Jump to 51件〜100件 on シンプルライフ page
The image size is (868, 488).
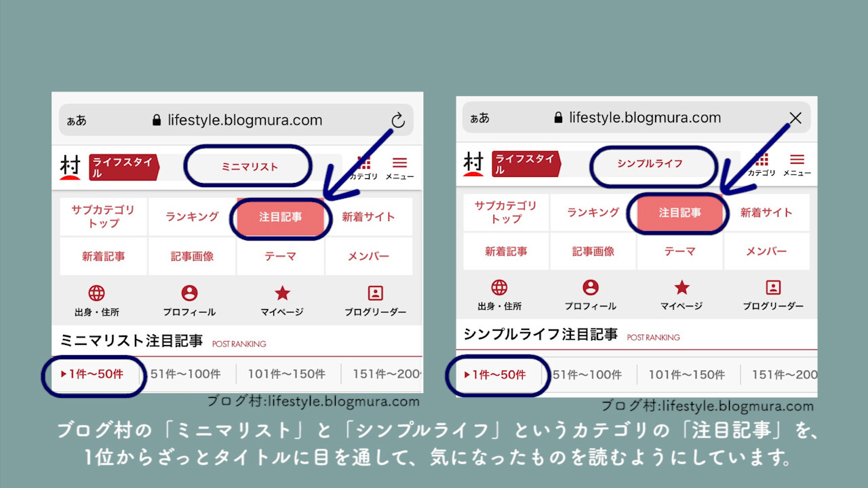(x=587, y=374)
